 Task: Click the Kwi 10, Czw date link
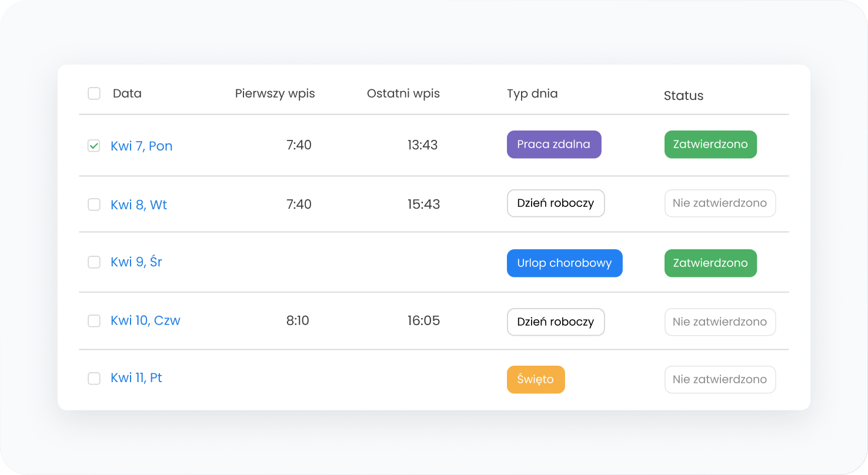[x=145, y=321]
